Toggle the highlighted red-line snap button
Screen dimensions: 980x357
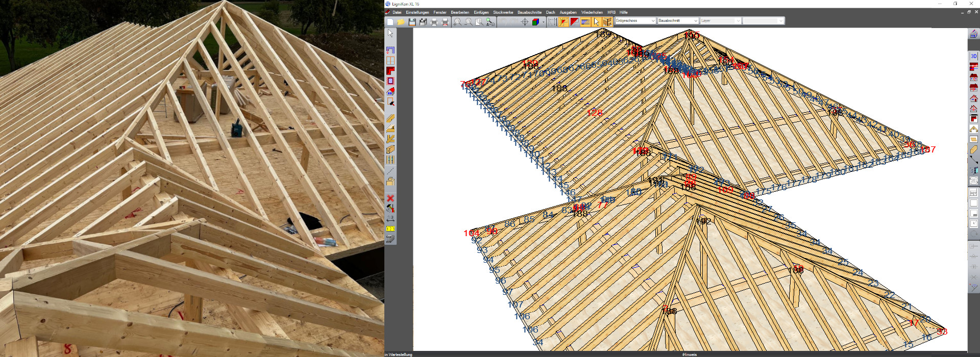coord(563,22)
